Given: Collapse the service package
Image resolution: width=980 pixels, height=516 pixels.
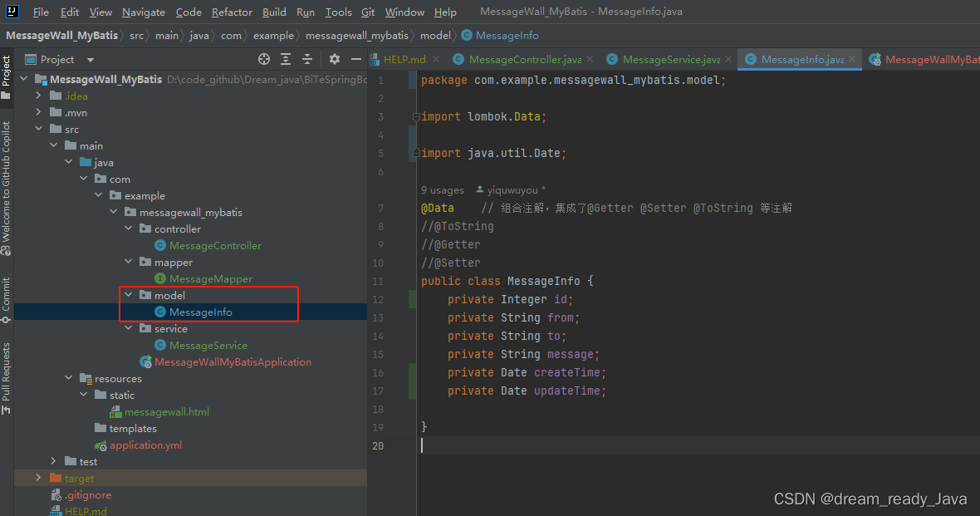Looking at the screenshot, I should point(129,328).
